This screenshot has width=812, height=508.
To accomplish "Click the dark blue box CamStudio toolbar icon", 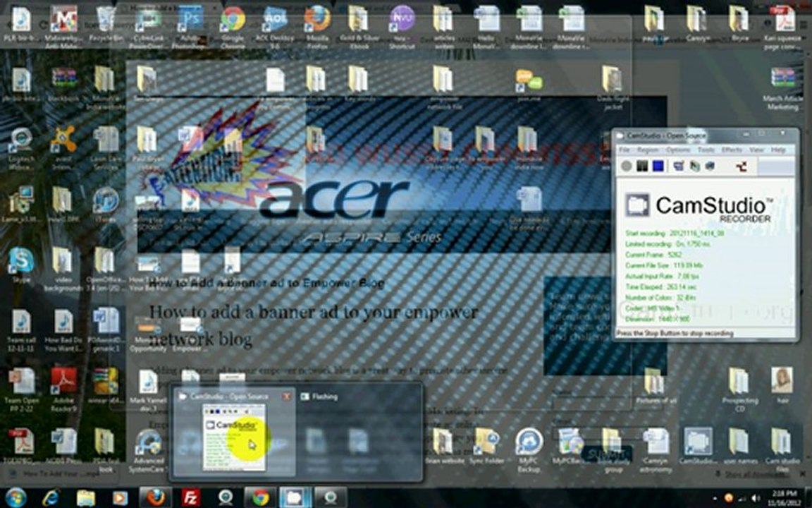I will 710,166.
